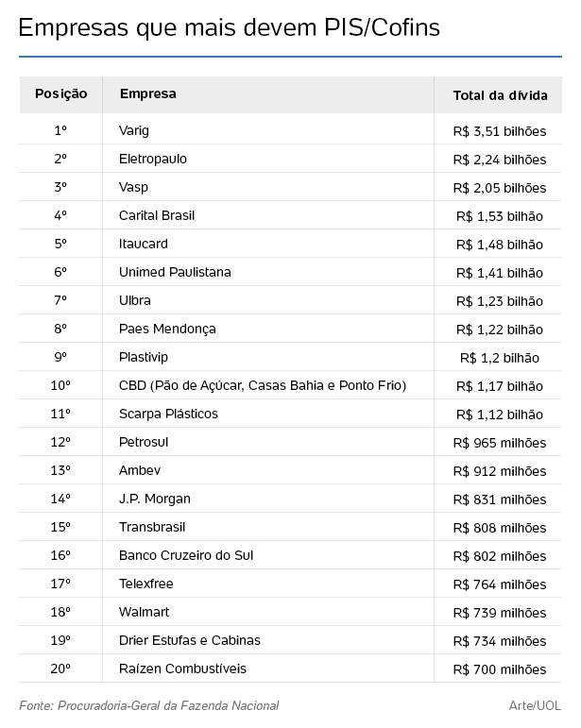Select Banco Cruzeiro do Sul row
Viewport: 581px width, 728px height.
point(186,555)
